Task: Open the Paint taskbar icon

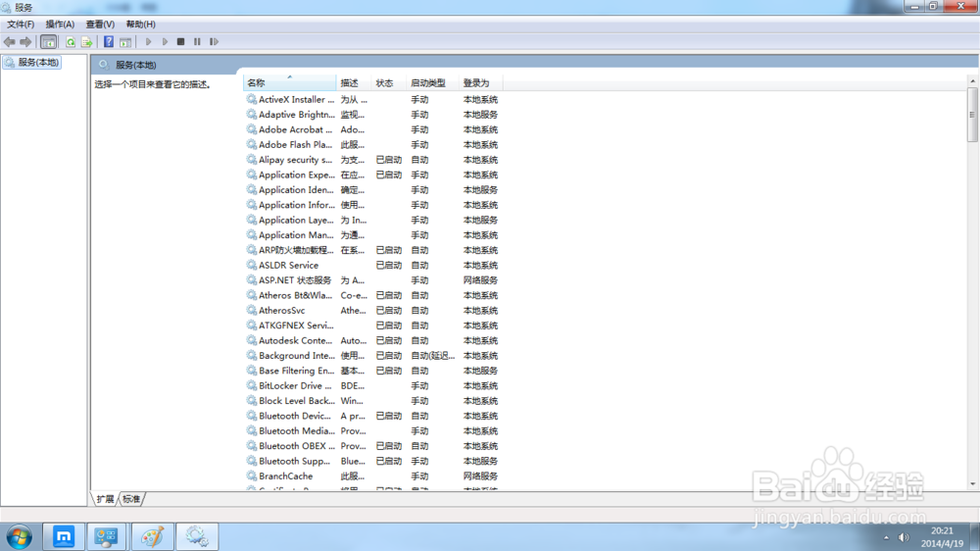Action: click(x=153, y=536)
